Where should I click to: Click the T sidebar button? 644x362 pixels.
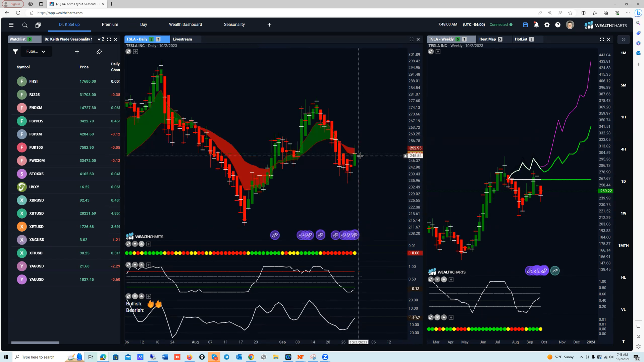[x=624, y=342]
